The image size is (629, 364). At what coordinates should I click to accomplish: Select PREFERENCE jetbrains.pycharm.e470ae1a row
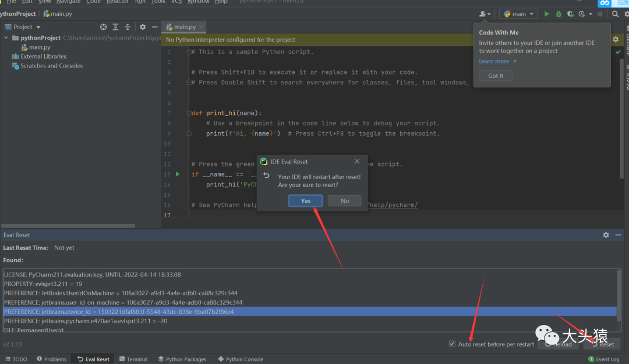coord(310,321)
